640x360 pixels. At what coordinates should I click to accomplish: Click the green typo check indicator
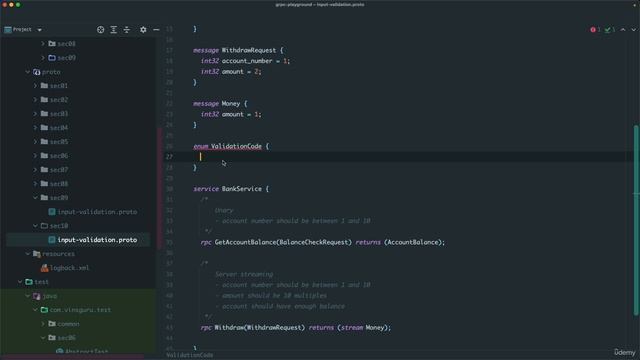(610, 29)
